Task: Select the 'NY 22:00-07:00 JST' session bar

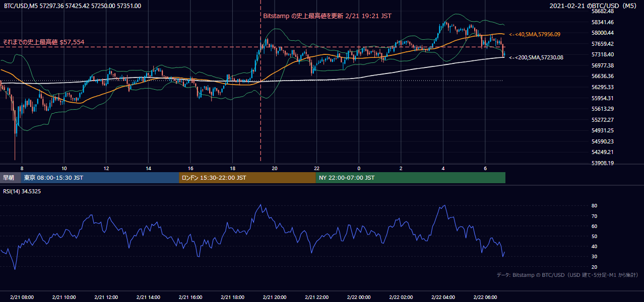Action: pos(411,178)
